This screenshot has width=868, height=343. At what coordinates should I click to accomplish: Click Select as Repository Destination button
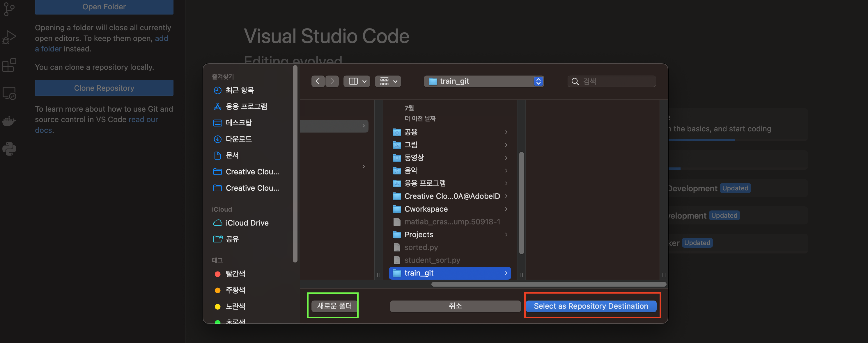(x=591, y=306)
